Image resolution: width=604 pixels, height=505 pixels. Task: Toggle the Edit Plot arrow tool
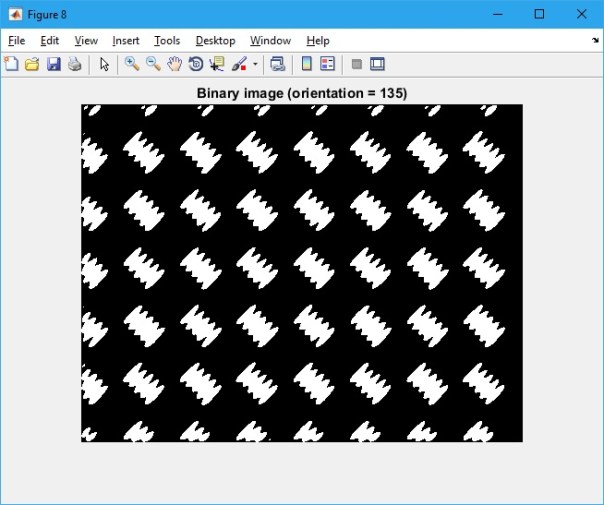[104, 65]
